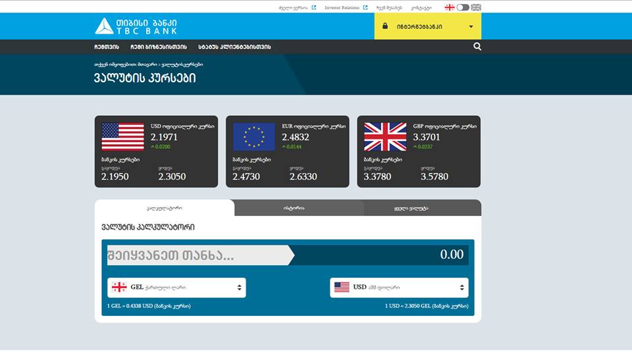Click the USD buy rate 2.1950
Screen dimensions: 632x364
click(x=115, y=176)
